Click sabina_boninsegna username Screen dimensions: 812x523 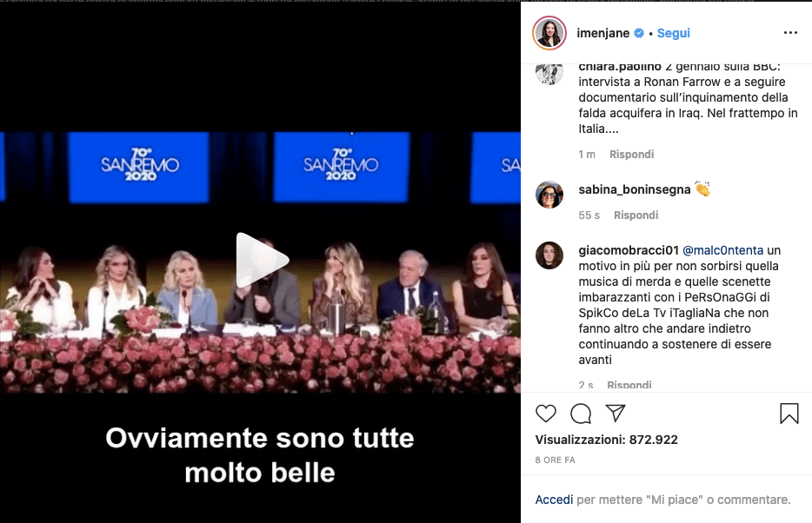(635, 190)
